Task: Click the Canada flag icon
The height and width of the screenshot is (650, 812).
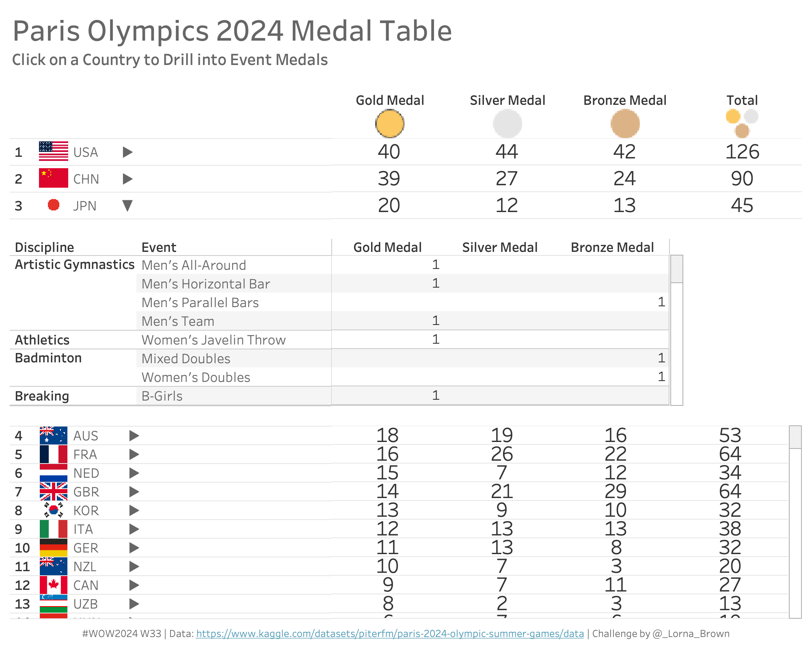Action: pos(54,585)
